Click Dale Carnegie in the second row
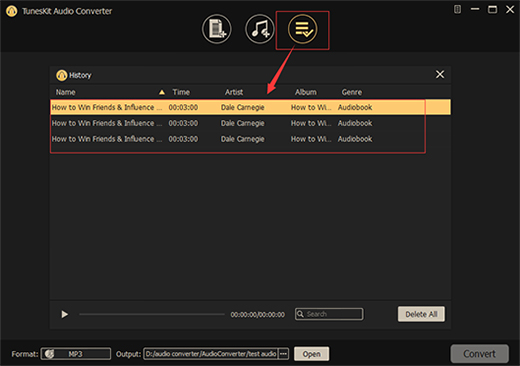 (242, 123)
